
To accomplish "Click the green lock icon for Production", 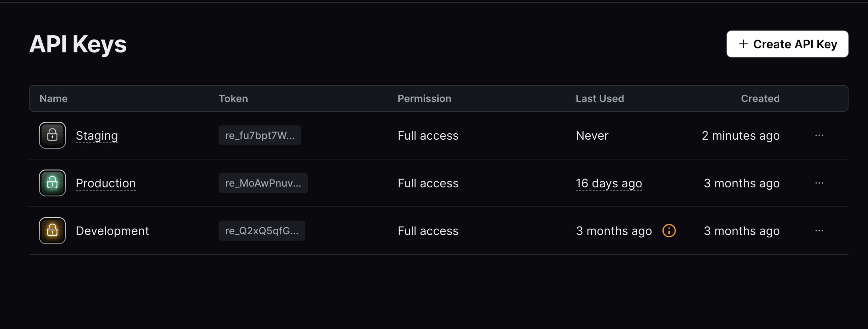I will click(52, 183).
